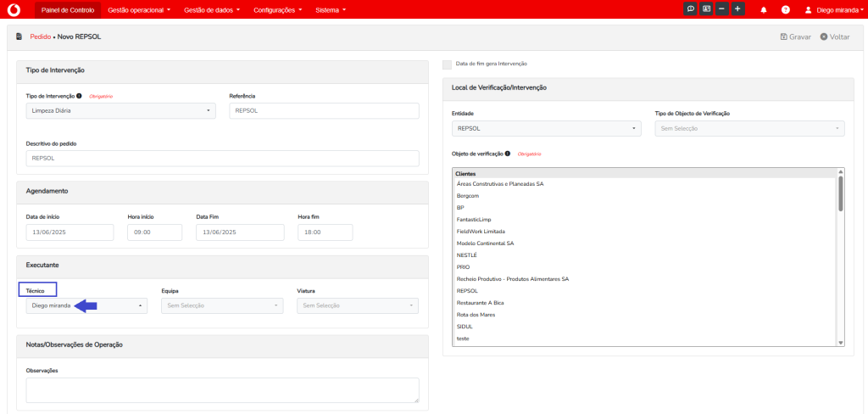
Task: Select Modelo Continental SA
Action: [486, 243]
